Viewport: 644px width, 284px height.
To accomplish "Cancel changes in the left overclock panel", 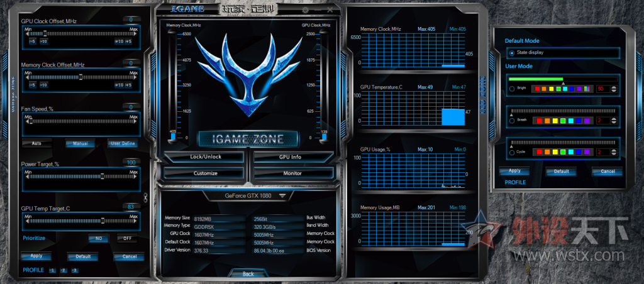I will pos(130,256).
